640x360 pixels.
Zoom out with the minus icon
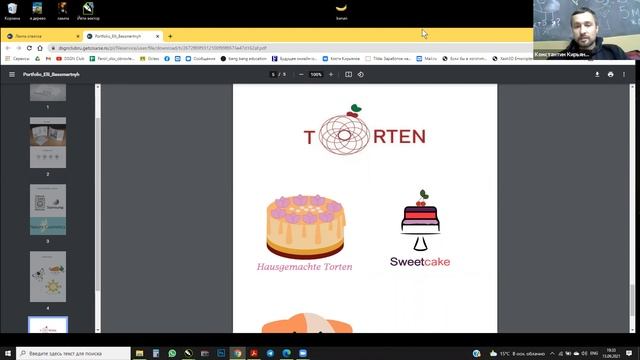tap(301, 75)
